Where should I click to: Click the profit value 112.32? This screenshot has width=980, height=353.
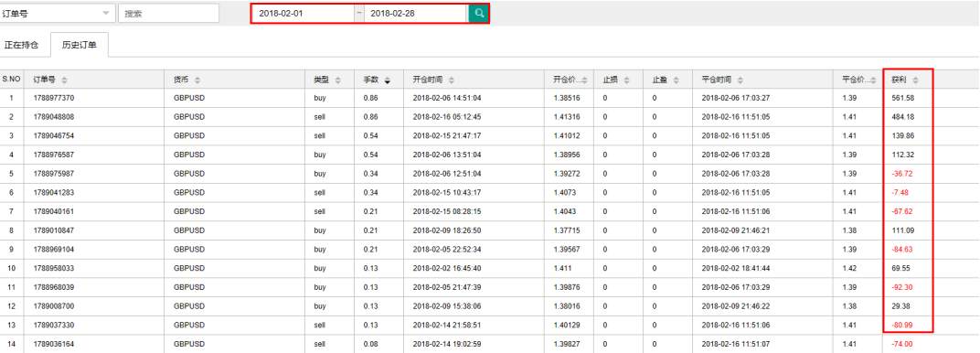[903, 155]
